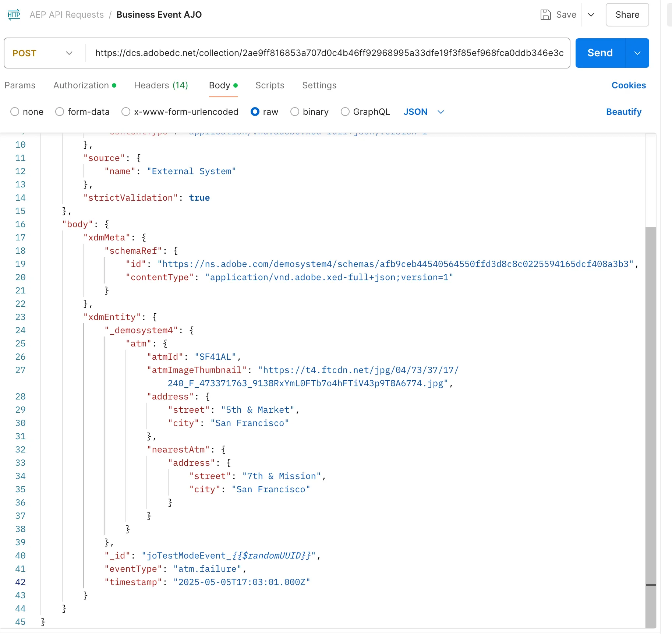
Task: Open the POST method dropdown
Action: pos(43,53)
